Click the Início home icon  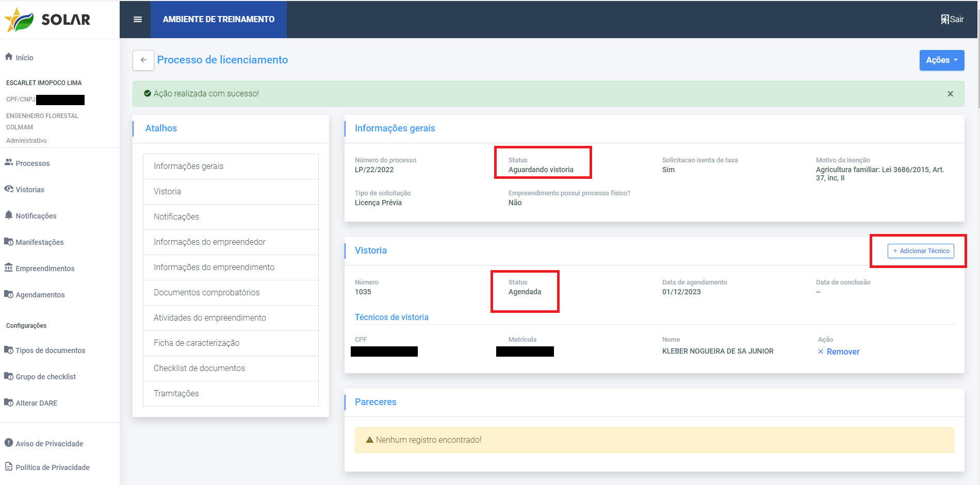click(9, 57)
